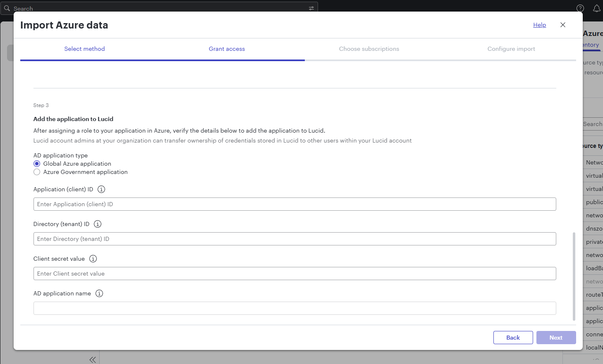
Task: Select the Global Azure application option
Action: coord(37,163)
